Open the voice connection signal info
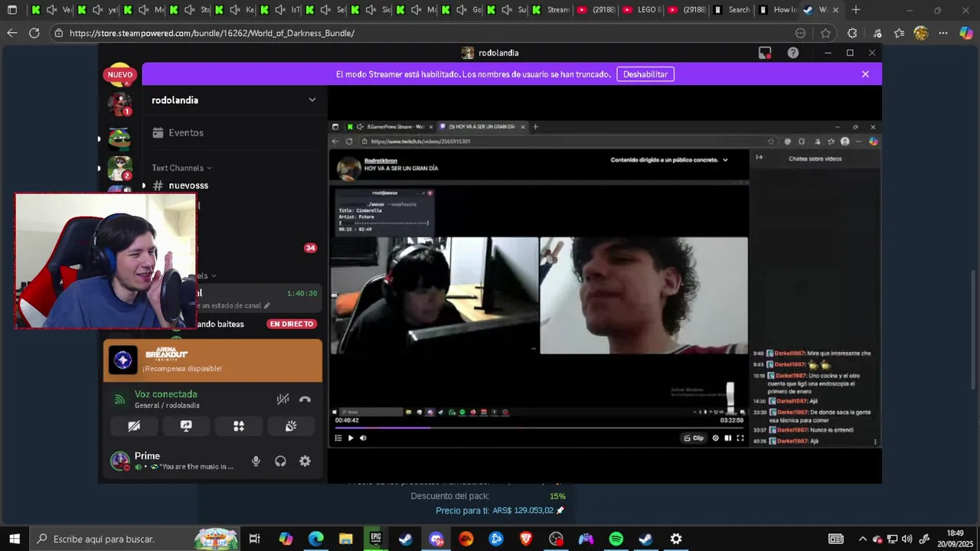 tap(119, 399)
